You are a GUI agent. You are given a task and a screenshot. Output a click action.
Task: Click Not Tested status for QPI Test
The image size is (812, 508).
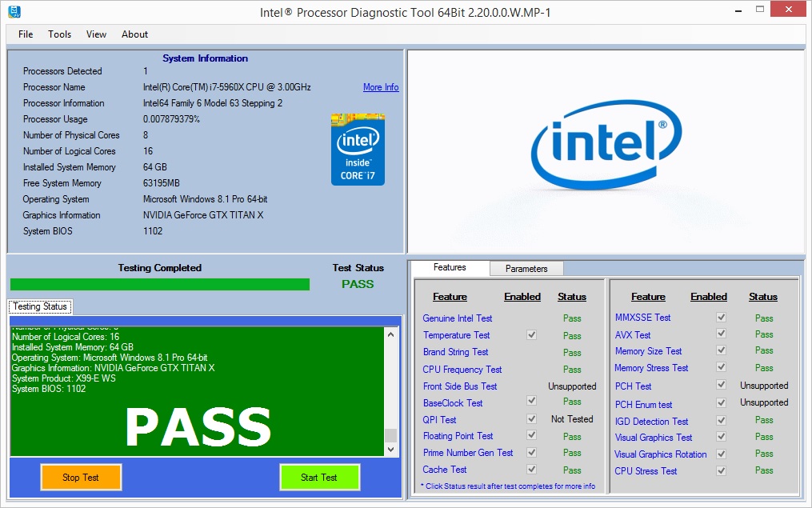572,419
